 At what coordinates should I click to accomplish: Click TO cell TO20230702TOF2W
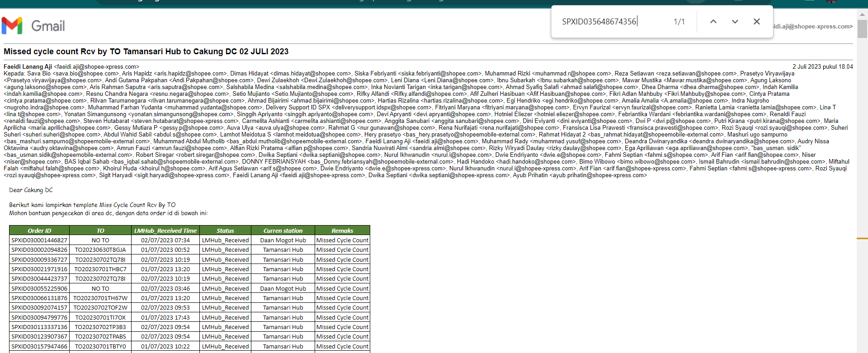point(100,308)
